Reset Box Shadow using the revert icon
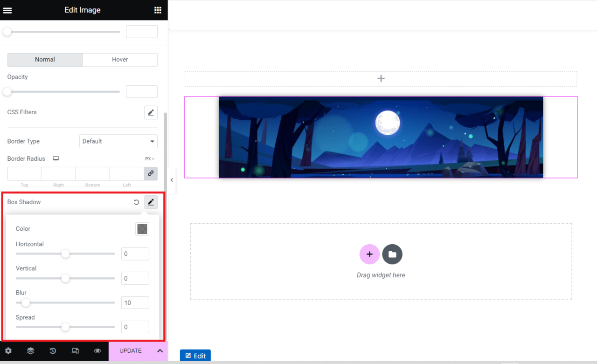Viewport: 597px width, 364px height. (x=136, y=202)
